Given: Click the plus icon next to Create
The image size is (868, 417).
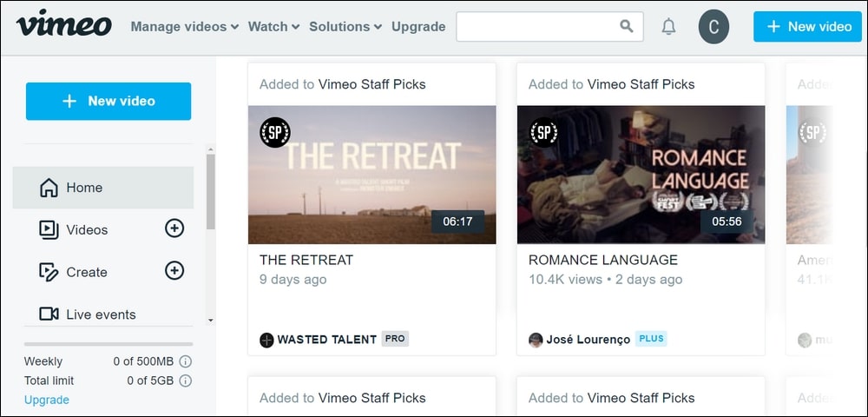Looking at the screenshot, I should coord(174,270).
